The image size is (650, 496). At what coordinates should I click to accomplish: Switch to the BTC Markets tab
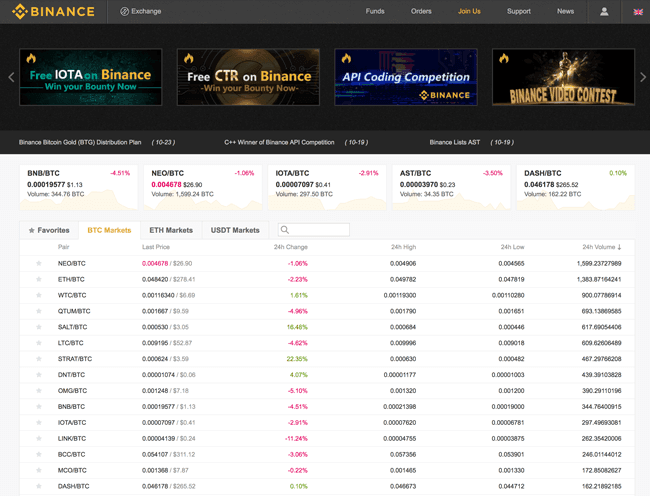tap(109, 230)
